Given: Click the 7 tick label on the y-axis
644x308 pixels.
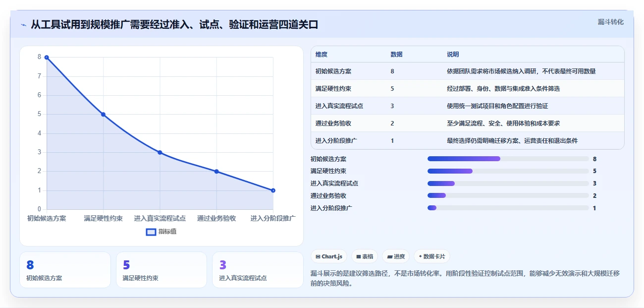Looking at the screenshot, I should (x=40, y=76).
